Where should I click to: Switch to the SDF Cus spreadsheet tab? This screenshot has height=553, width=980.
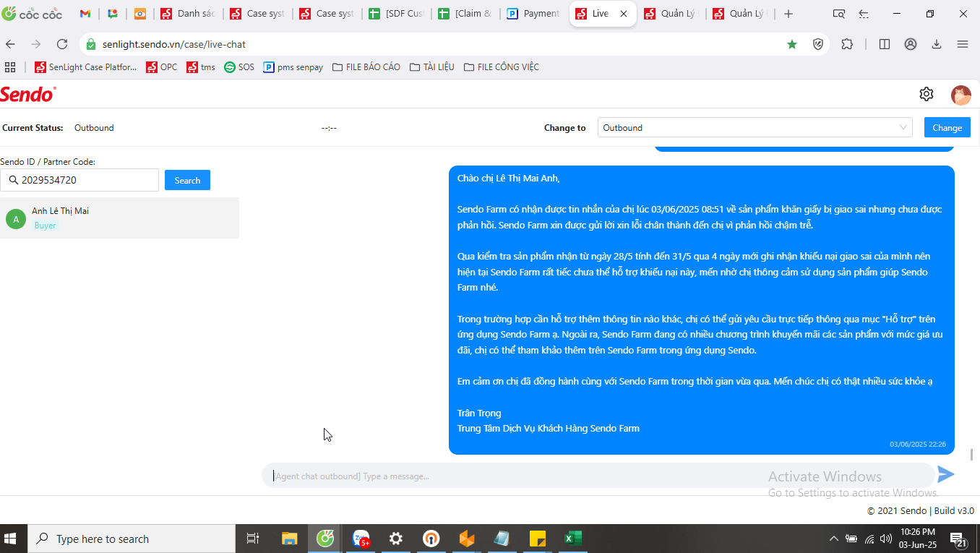click(396, 14)
